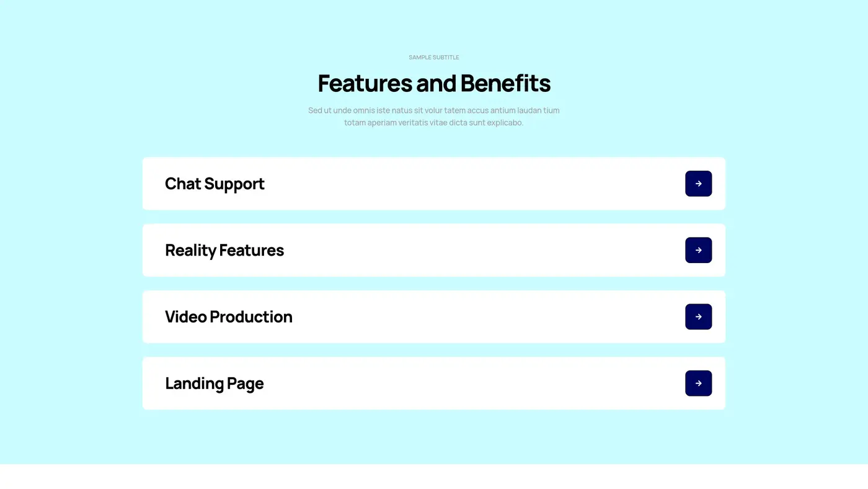Image resolution: width=868 pixels, height=489 pixels.
Task: Click the SAMPLE SUBTITLE text
Action: click(434, 57)
